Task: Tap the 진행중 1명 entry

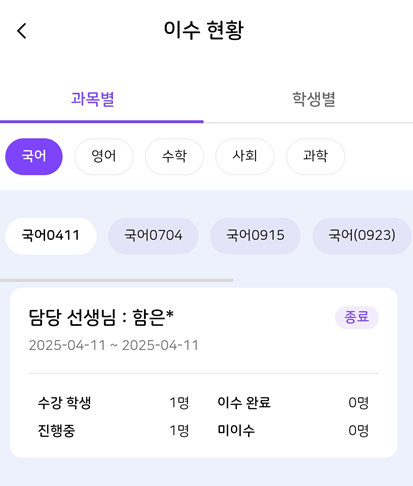Action: (113, 431)
